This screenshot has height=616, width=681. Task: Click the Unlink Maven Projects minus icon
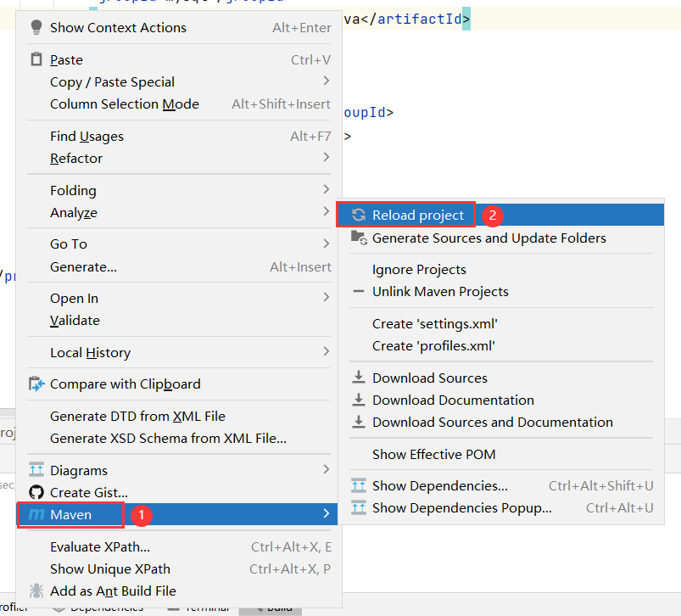359,291
